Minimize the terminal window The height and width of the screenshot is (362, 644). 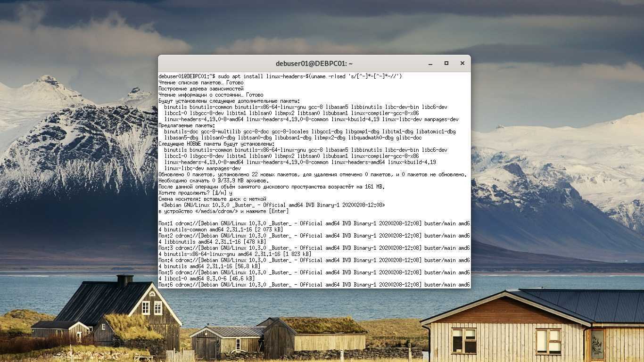[430, 63]
